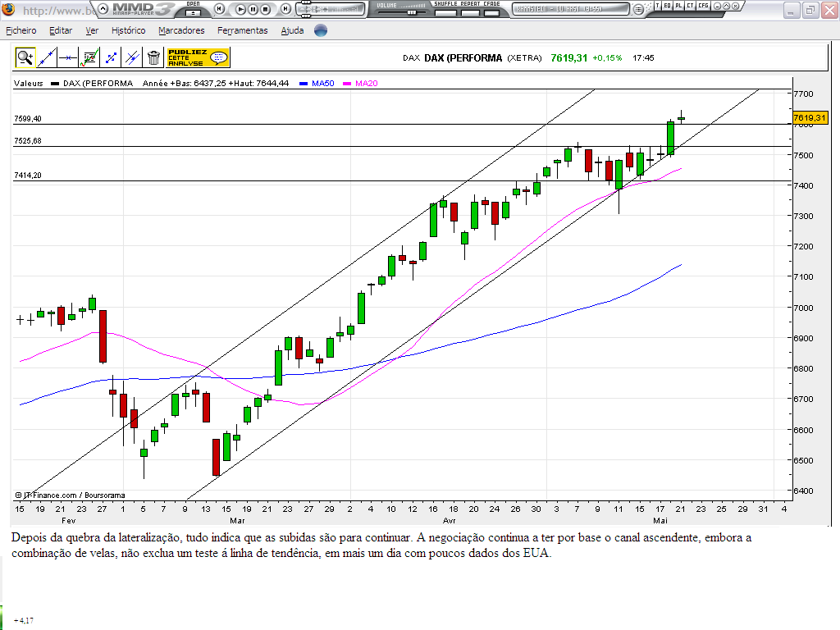Image resolution: width=840 pixels, height=630 pixels.
Task: Click the browser address bar URL
Action: [x=59, y=11]
